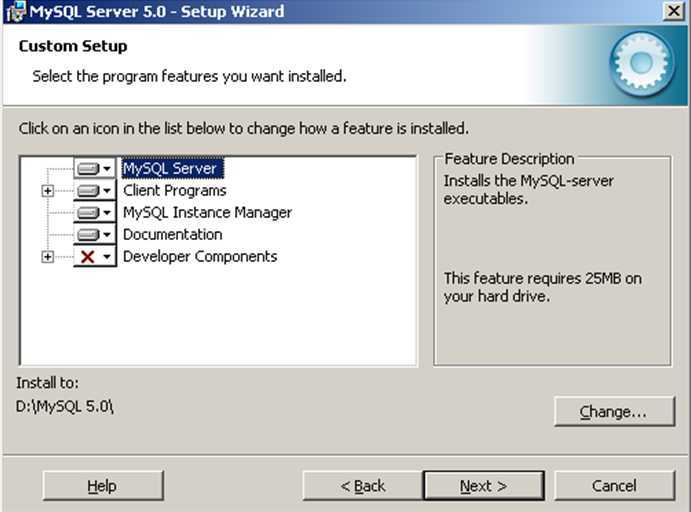The image size is (691, 512).
Task: Proceed with the Next button
Action: tap(483, 486)
